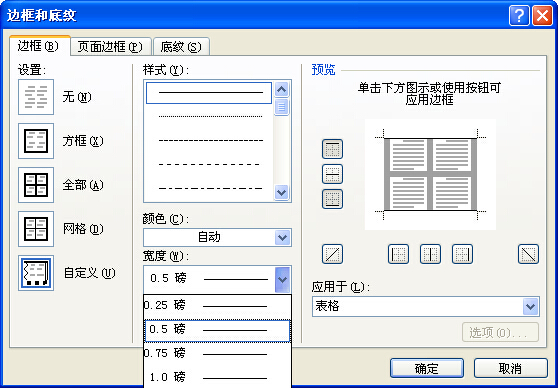Select the 方框 (Box) border setting icon

point(36,141)
